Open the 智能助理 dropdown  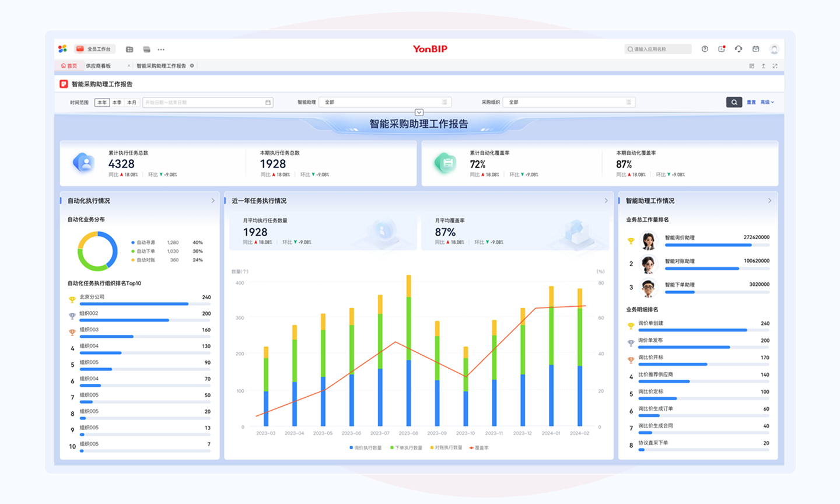(385, 102)
